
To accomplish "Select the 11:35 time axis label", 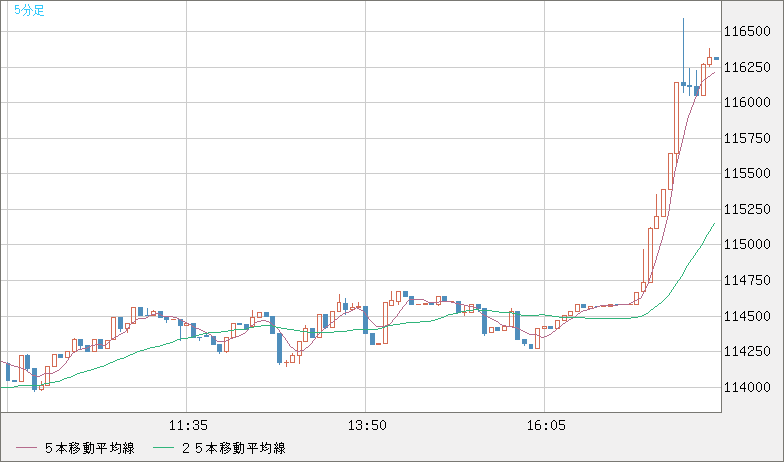I will 187,425.
